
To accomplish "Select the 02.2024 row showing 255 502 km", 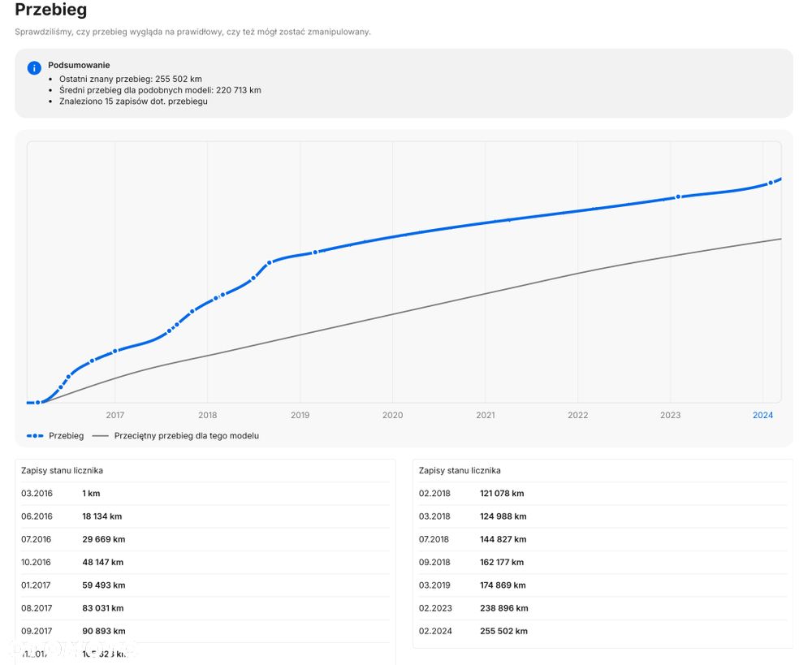I will [503, 631].
